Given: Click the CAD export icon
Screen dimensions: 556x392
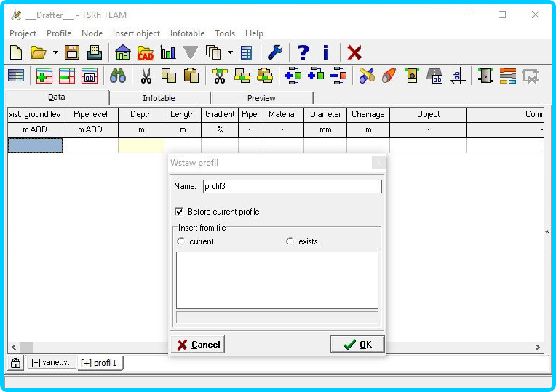Looking at the screenshot, I should (146, 52).
